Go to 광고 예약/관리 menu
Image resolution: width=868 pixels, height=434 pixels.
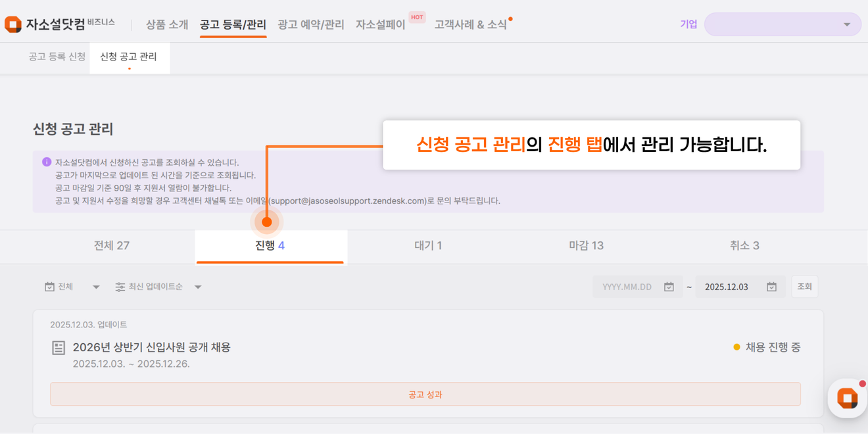tap(310, 24)
